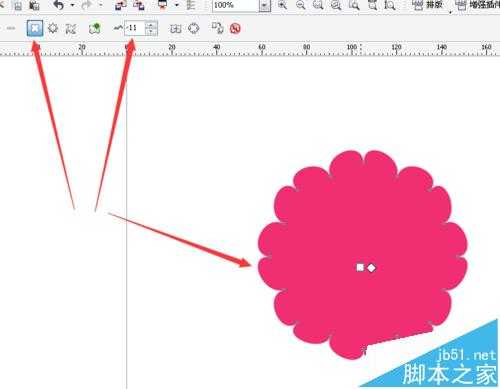500x389 pixels.
Task: Switch to Zipper distortion mode
Action: pyautogui.click(x=53, y=28)
